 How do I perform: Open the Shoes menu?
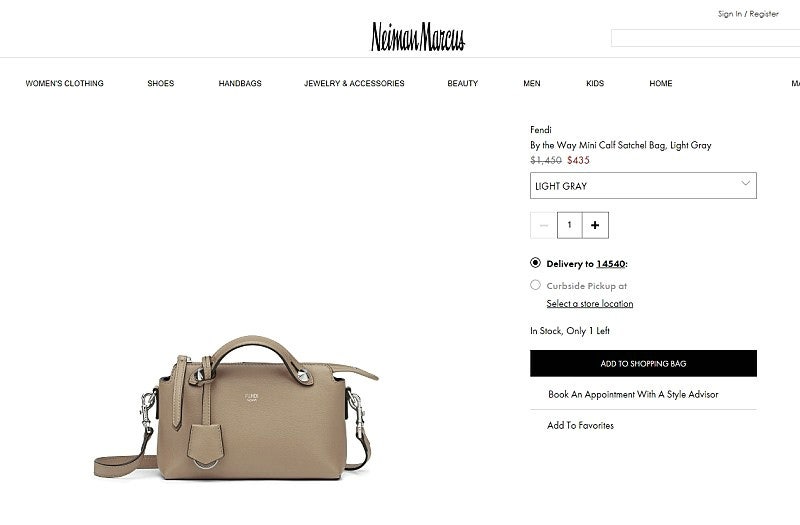click(161, 83)
